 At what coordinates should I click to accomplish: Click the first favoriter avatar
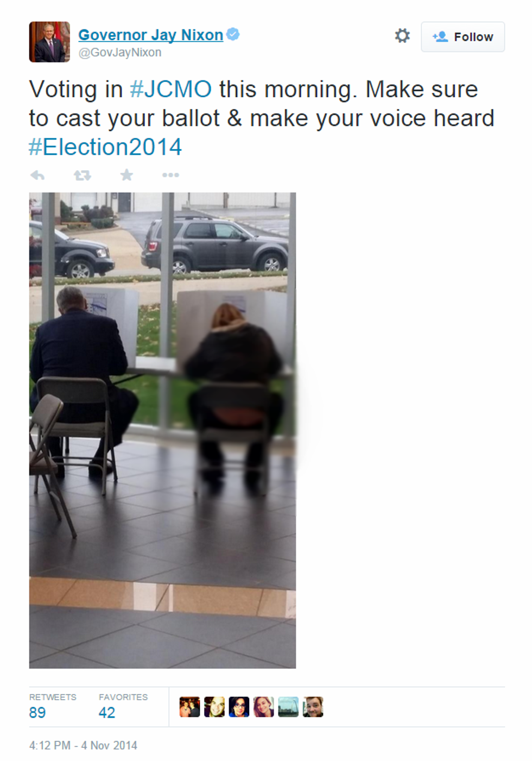click(189, 707)
